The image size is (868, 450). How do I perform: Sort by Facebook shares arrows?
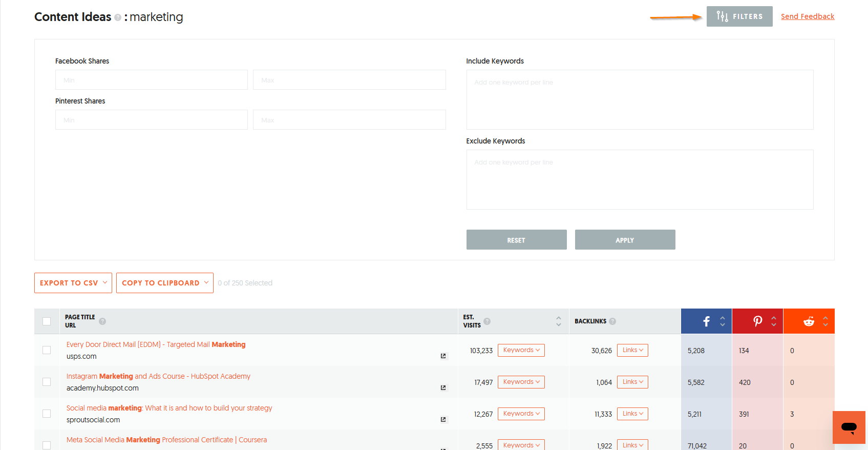tap(723, 321)
